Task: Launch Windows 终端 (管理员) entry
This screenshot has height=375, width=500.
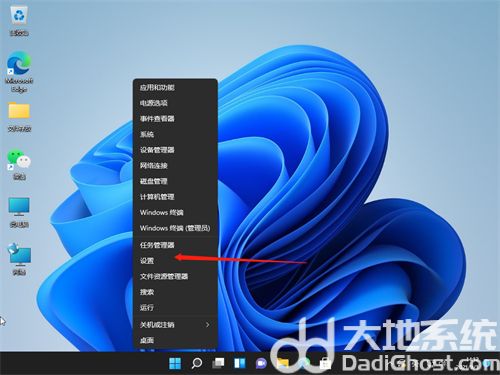Action: (175, 228)
